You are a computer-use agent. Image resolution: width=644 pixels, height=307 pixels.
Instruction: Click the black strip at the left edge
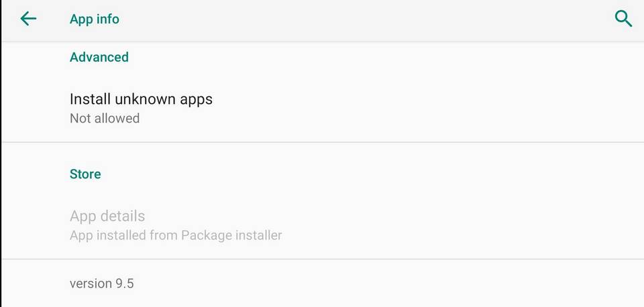tap(1, 153)
